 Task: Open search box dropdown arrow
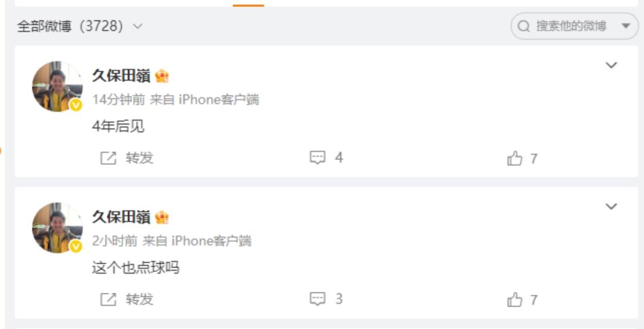pyautogui.click(x=626, y=26)
